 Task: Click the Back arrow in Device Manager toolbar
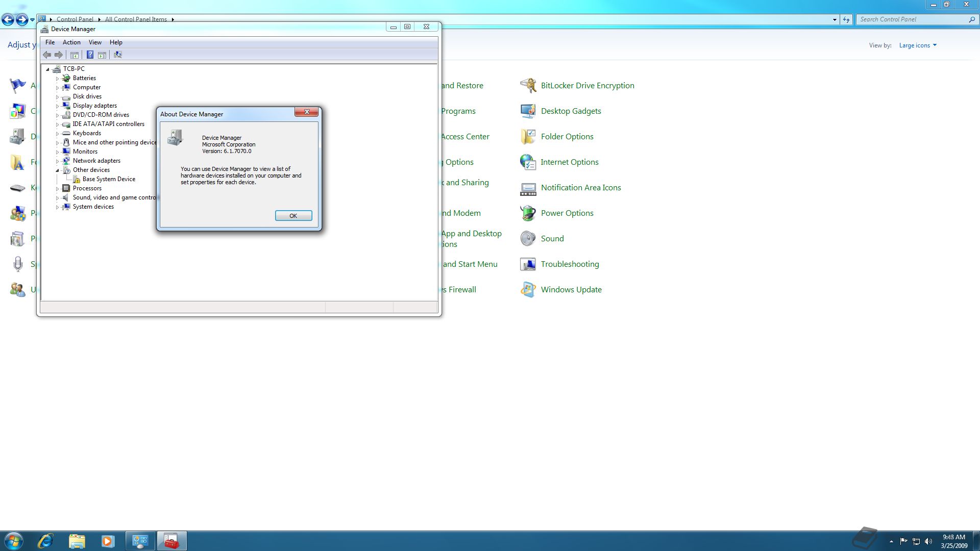47,55
